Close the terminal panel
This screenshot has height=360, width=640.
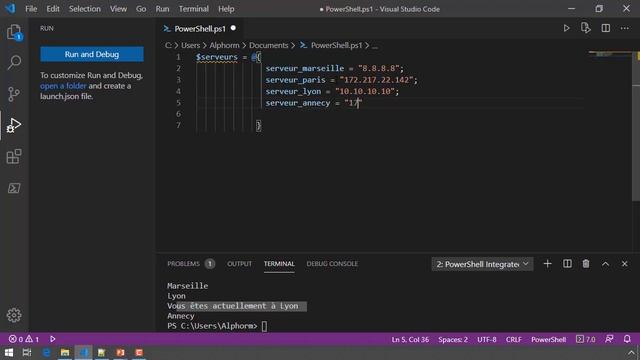(624, 264)
